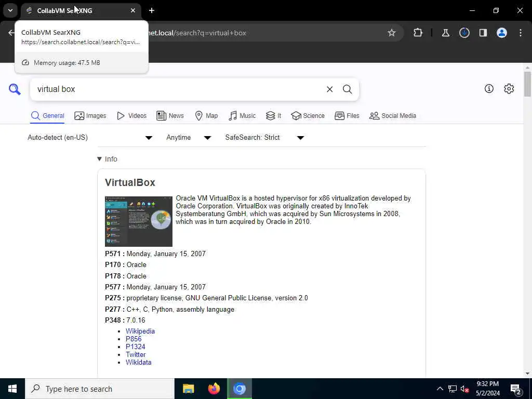Click the VirtualBox infobox heading
This screenshot has height=399, width=532.
click(130, 182)
